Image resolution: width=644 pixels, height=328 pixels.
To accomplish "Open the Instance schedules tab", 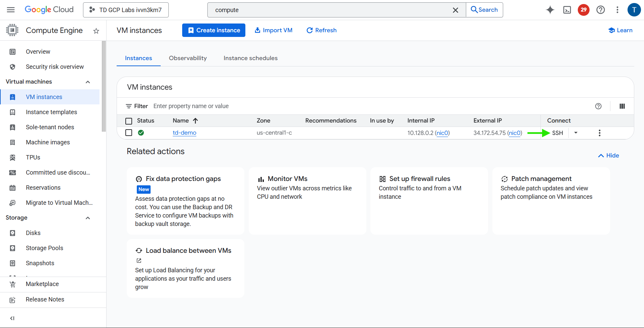I will [x=250, y=58].
